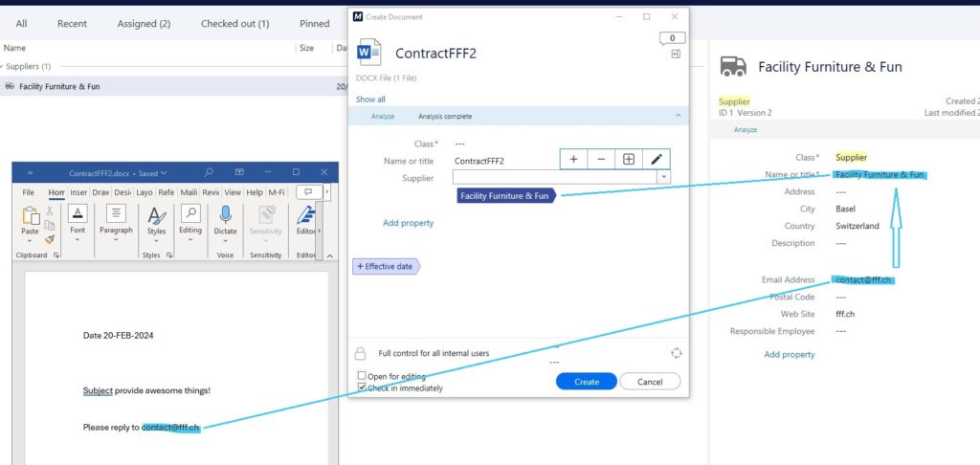This screenshot has width=980, height=465.
Task: Click the Styles dialog launcher icon
Action: pos(169,255)
